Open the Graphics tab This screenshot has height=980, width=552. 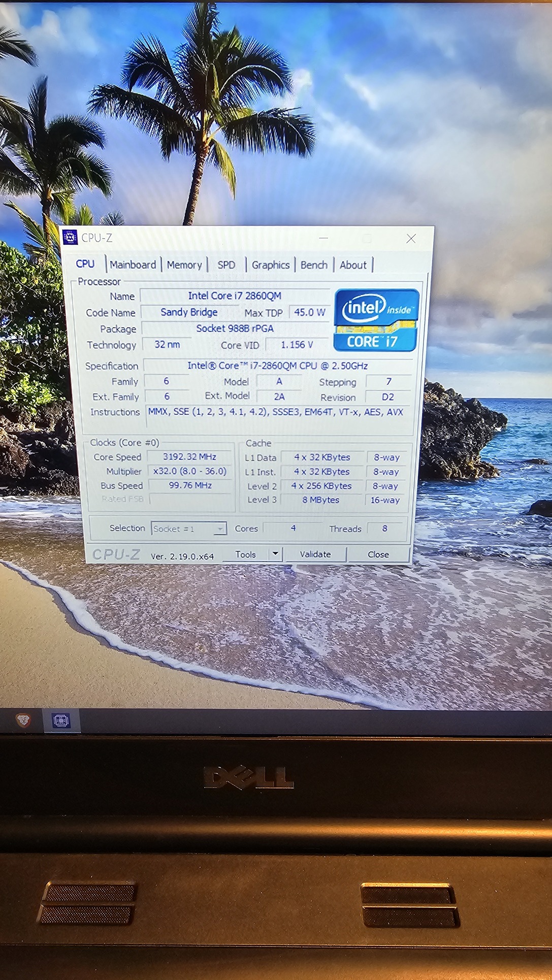pos(271,265)
